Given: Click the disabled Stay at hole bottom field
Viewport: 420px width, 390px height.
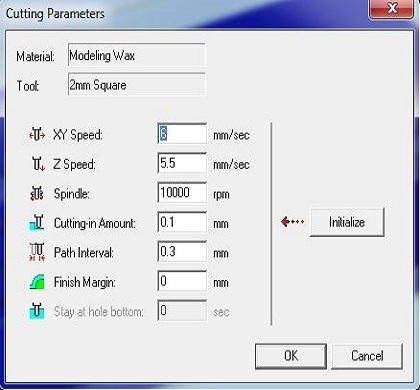Looking at the screenshot, I should 182,311.
